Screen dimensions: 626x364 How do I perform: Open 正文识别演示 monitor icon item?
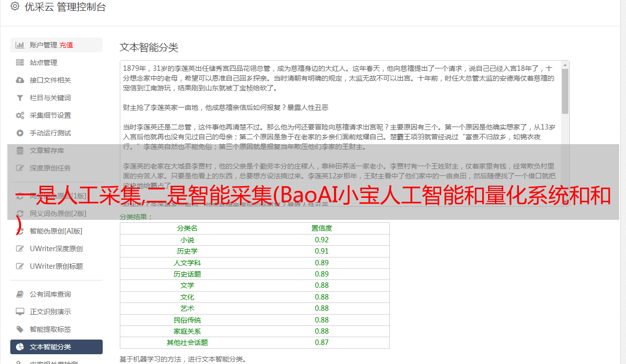pos(56,312)
